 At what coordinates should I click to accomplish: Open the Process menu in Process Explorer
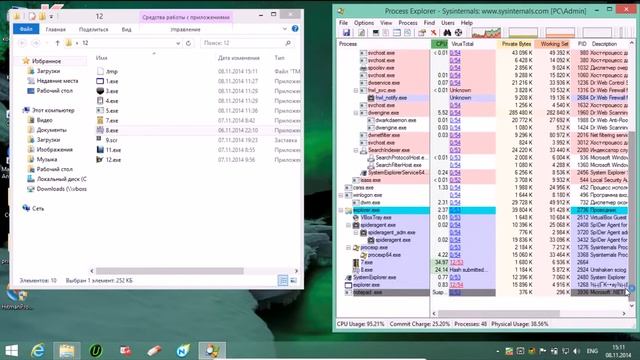point(408,23)
